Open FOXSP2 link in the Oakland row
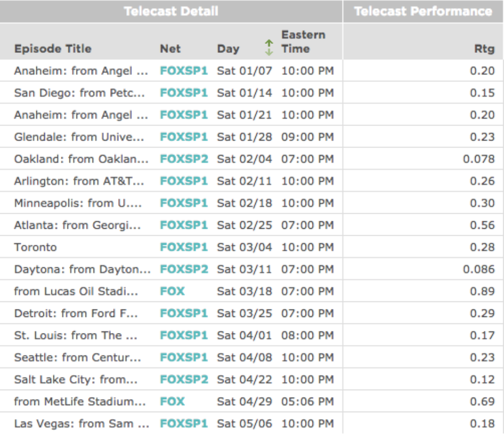 (184, 159)
